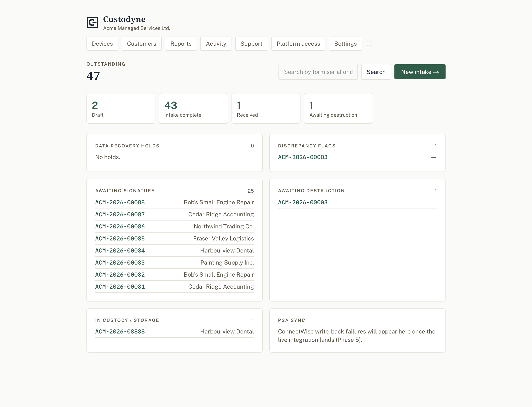The width and height of the screenshot is (532, 407).
Task: Open the Customers tab
Action: pos(142,44)
